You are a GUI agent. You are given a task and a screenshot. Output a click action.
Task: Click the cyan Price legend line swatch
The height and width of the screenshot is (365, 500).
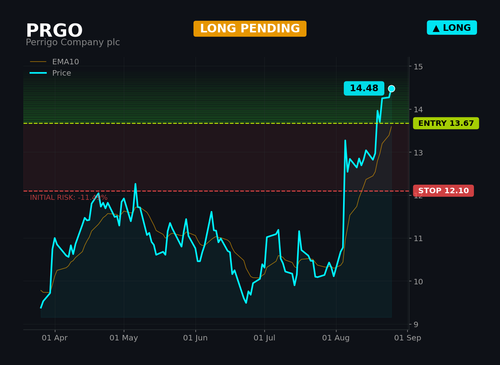pyautogui.click(x=38, y=73)
